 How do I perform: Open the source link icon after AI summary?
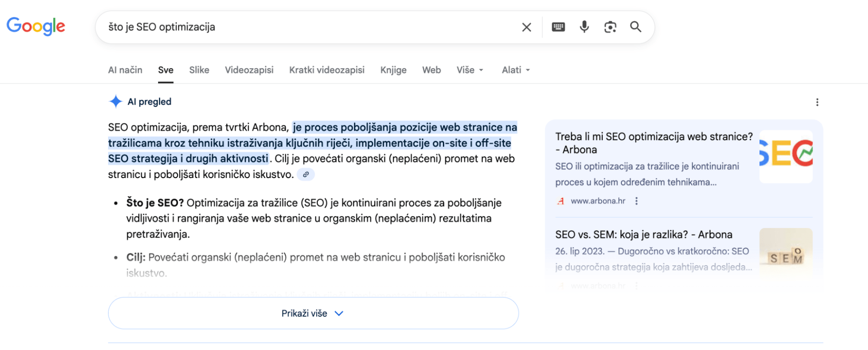click(306, 174)
